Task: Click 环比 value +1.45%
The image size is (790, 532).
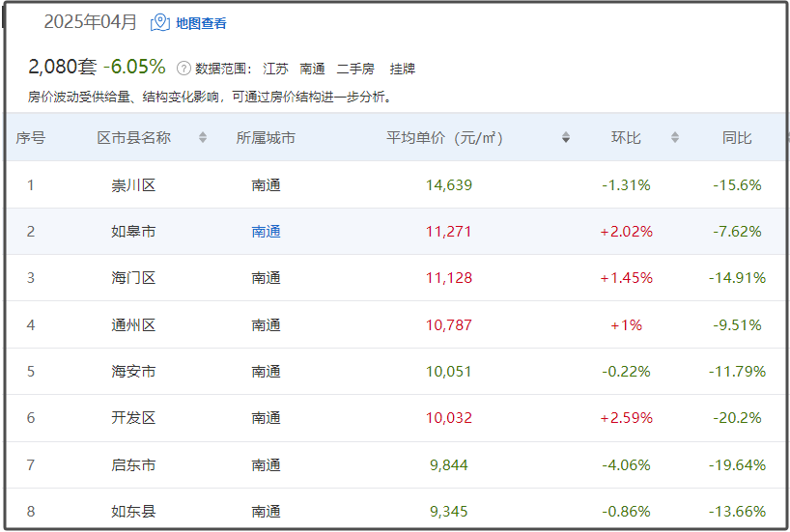Action: click(x=626, y=278)
